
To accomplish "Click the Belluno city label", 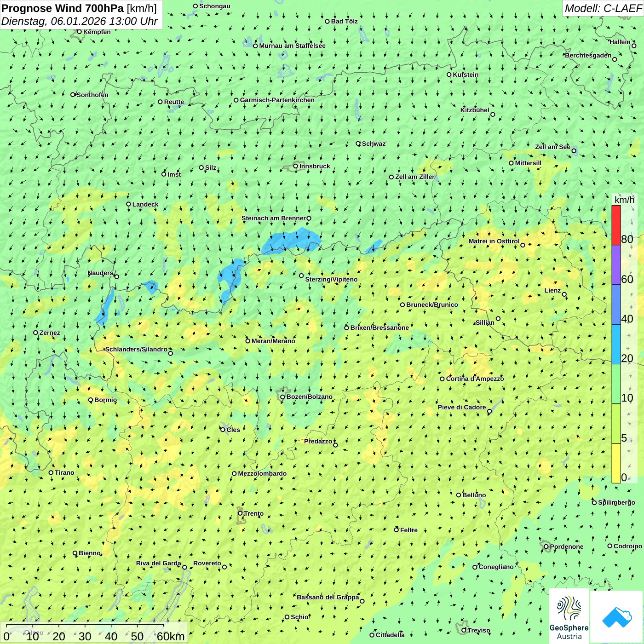I will (474, 495).
